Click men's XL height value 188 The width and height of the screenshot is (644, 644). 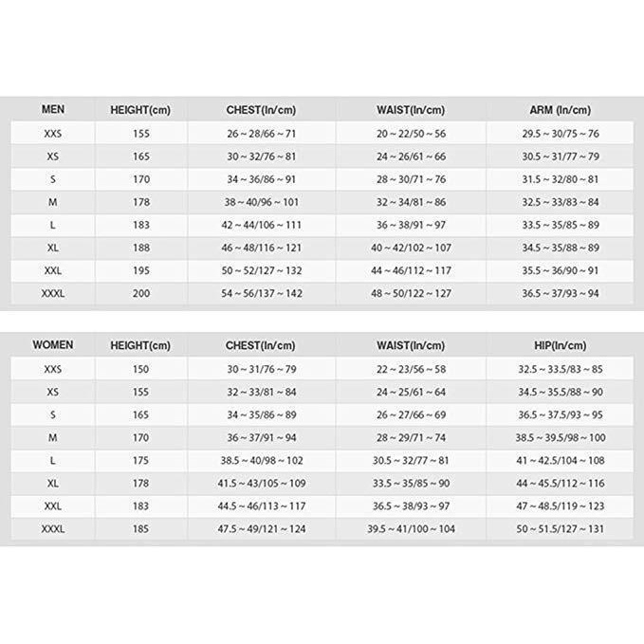tap(141, 248)
